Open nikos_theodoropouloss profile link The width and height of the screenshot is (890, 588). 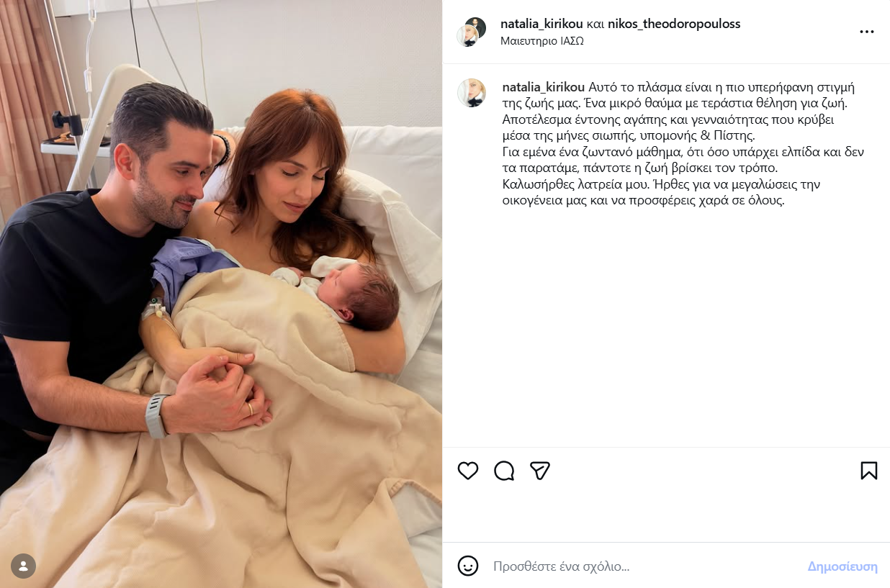(674, 24)
